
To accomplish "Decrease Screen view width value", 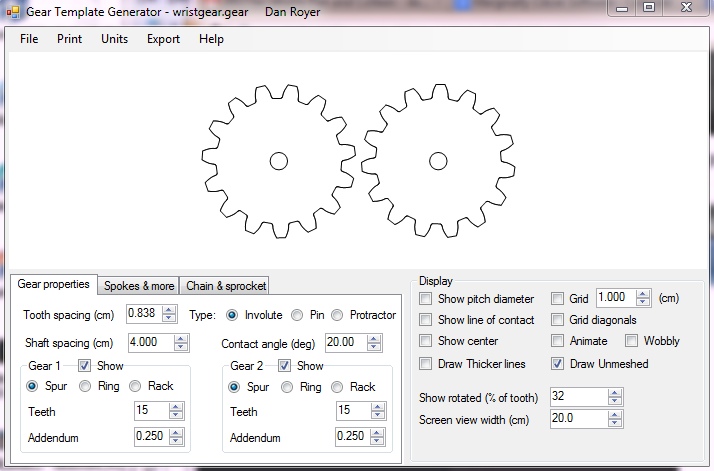I will [615, 423].
